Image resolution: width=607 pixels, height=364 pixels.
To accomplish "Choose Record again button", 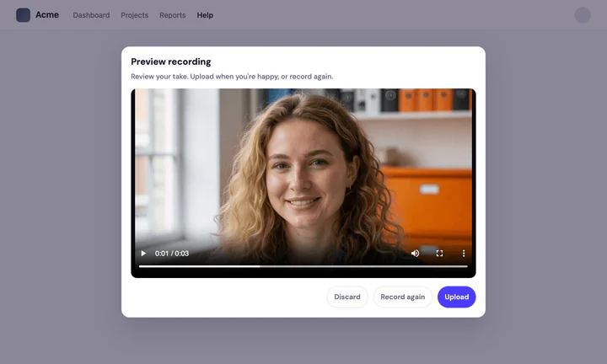I will [x=403, y=297].
